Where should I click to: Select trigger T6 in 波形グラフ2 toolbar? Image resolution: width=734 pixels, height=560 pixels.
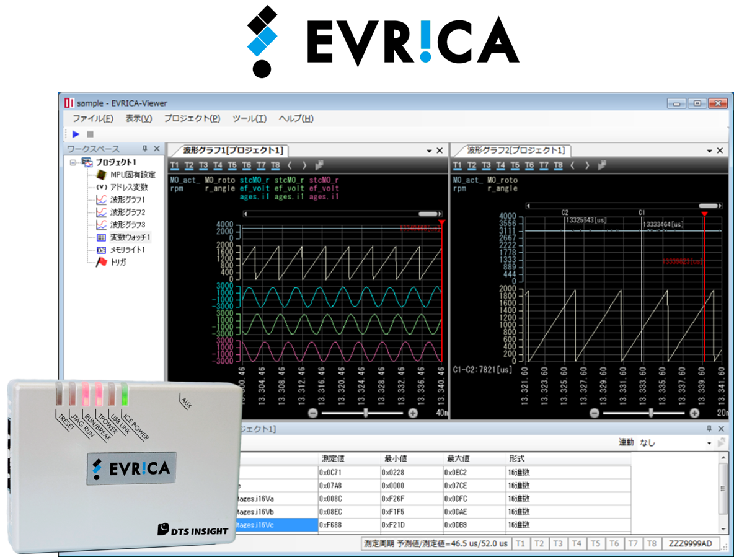[x=529, y=165]
